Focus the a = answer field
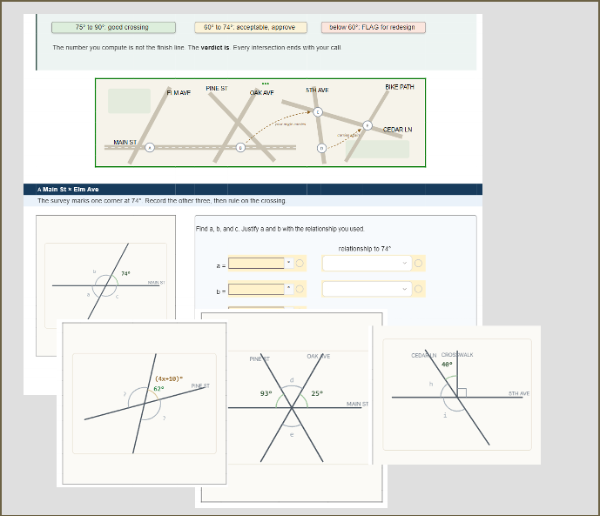 click(256, 263)
